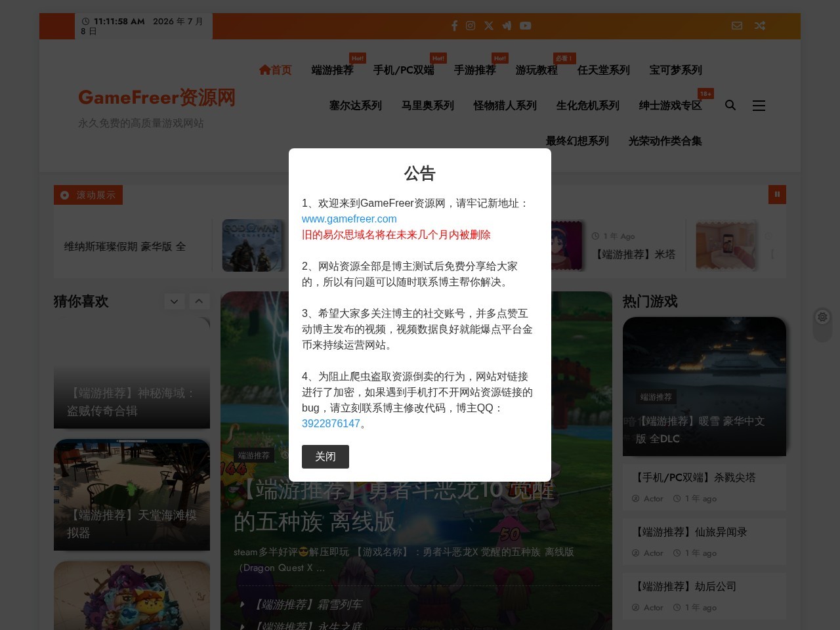Screen dimensions: 840x630
Task: Open the www.gamefreer.com link
Action: click(x=349, y=219)
